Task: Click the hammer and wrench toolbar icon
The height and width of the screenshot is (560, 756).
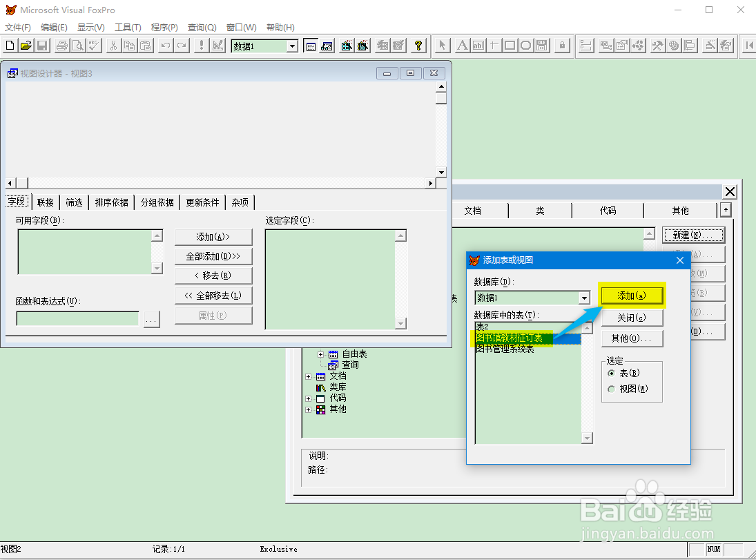Action: [657, 46]
